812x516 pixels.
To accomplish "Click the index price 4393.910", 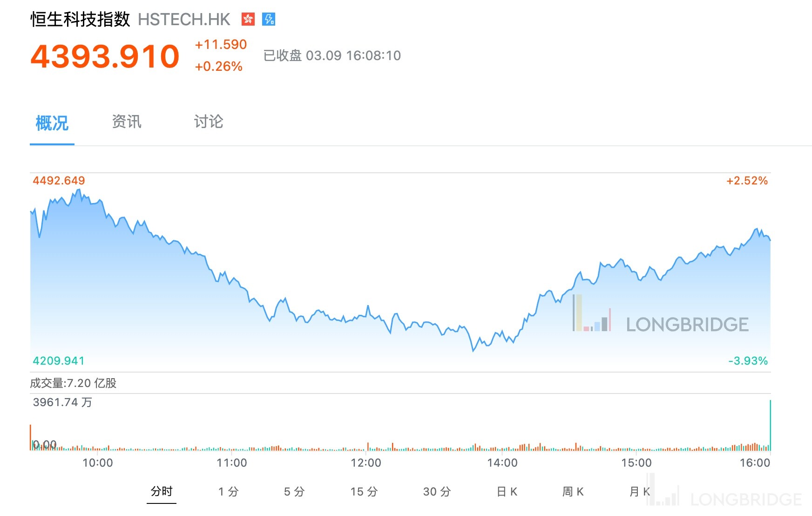I will pyautogui.click(x=105, y=56).
